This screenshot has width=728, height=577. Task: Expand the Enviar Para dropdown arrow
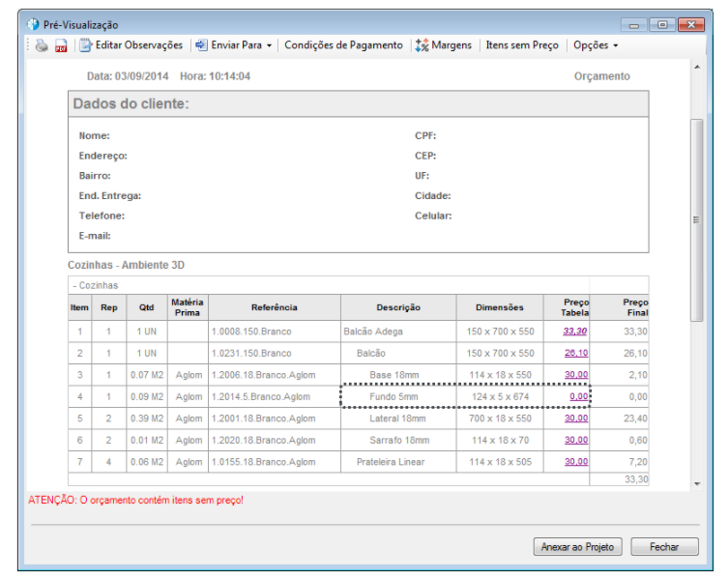[x=270, y=46]
